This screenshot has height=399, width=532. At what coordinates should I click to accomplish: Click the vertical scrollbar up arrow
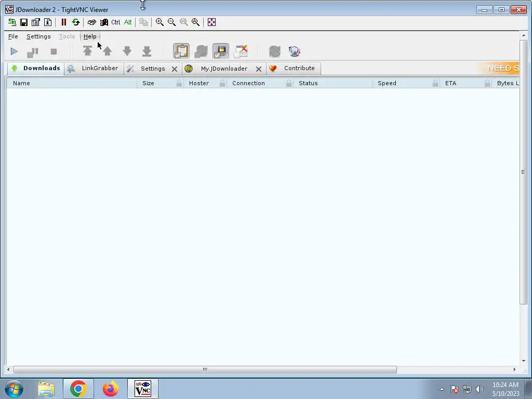[x=524, y=35]
